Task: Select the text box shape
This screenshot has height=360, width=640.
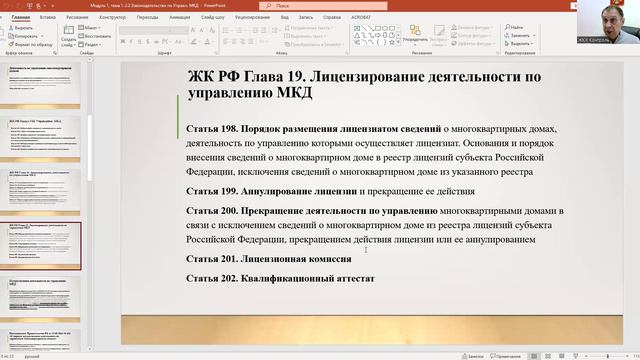Action: [x=357, y=28]
